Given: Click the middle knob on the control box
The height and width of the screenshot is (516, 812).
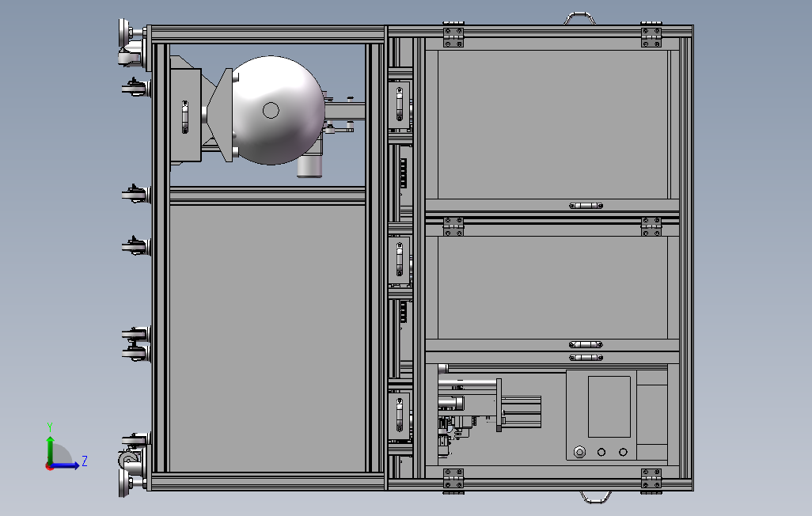Looking at the screenshot, I should pyautogui.click(x=601, y=452).
